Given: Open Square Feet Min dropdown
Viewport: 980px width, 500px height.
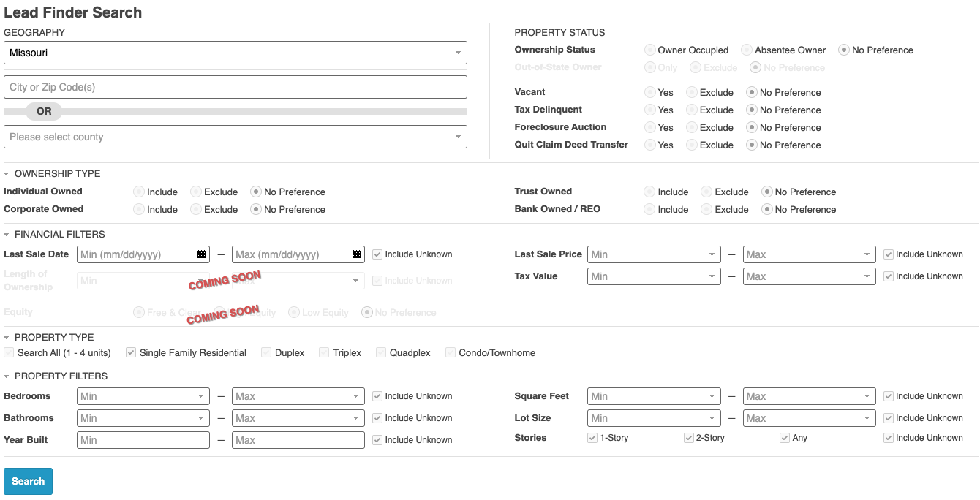Looking at the screenshot, I should click(x=655, y=396).
